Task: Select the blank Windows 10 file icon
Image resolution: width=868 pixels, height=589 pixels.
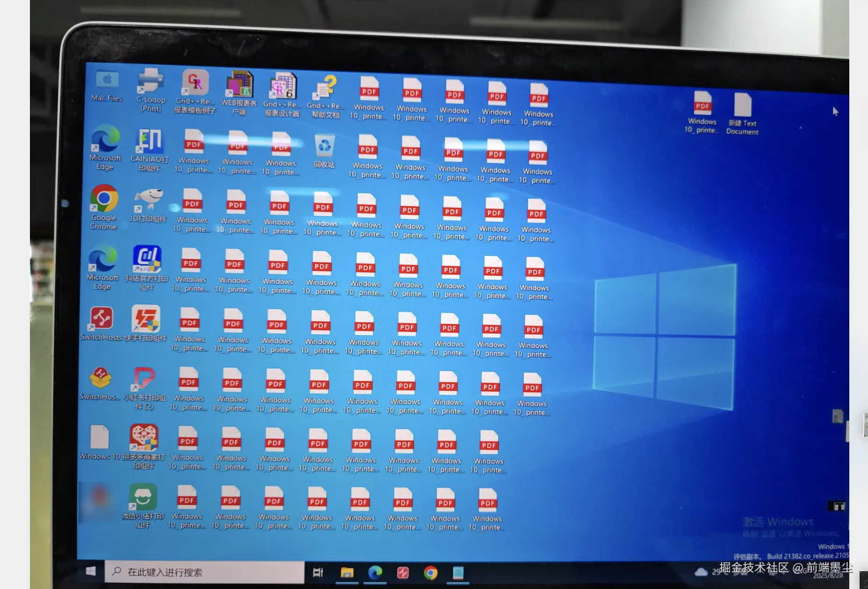Action: click(x=100, y=443)
